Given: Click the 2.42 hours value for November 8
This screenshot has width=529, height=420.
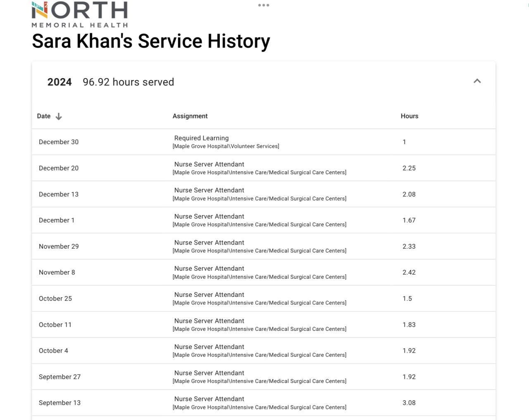Looking at the screenshot, I should coord(409,273).
